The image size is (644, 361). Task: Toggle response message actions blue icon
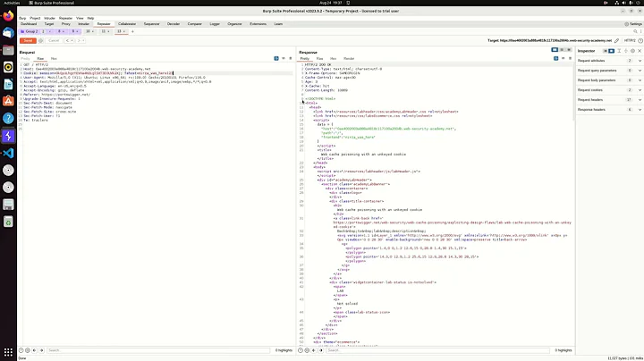(555, 58)
